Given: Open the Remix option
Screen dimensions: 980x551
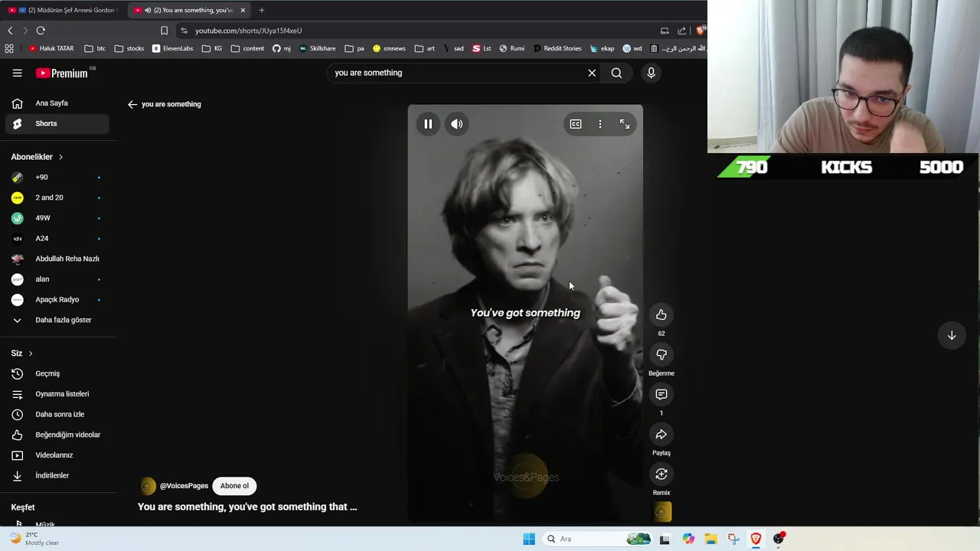Looking at the screenshot, I should coord(661,474).
